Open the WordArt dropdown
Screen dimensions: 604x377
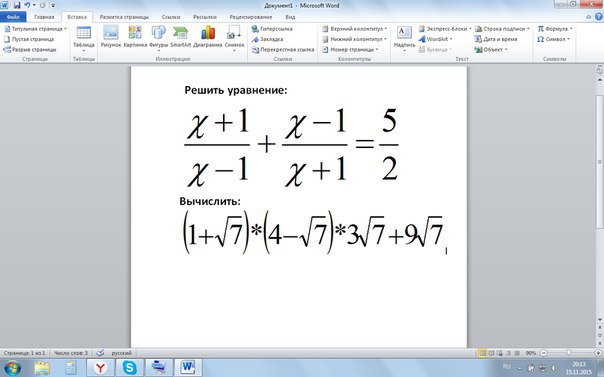click(435, 39)
